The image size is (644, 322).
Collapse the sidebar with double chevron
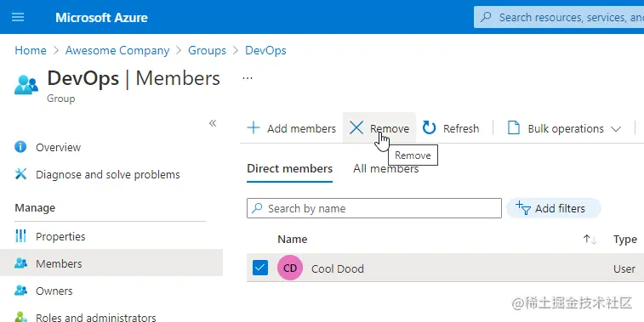click(213, 123)
